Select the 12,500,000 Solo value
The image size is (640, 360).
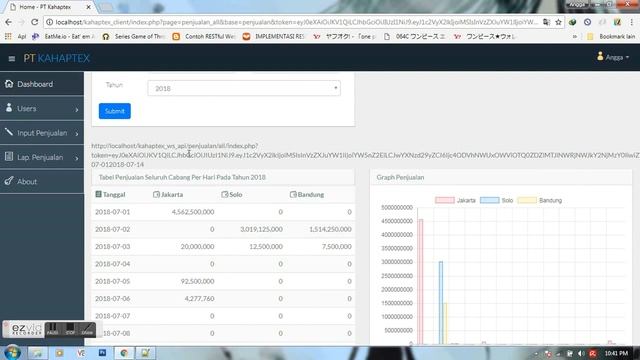[x=266, y=247]
